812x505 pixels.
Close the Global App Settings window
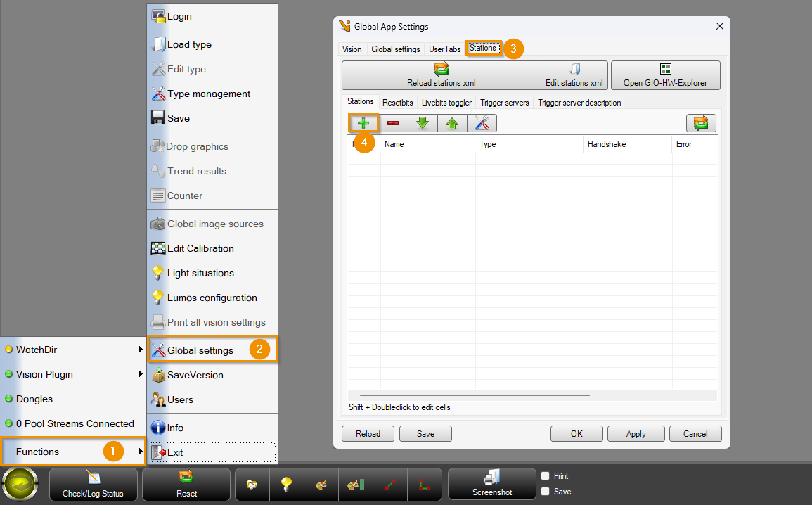click(720, 27)
